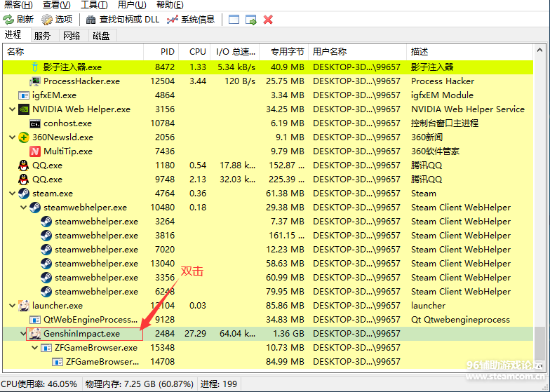
Task: Click the steam.exe Steam icon
Action: pyautogui.click(x=24, y=194)
